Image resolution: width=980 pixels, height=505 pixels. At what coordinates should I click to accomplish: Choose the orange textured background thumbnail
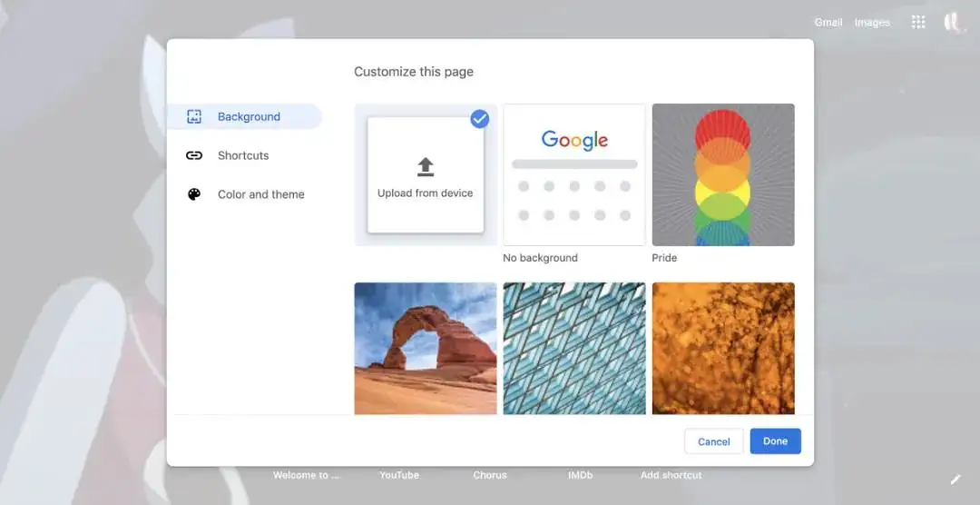click(723, 348)
